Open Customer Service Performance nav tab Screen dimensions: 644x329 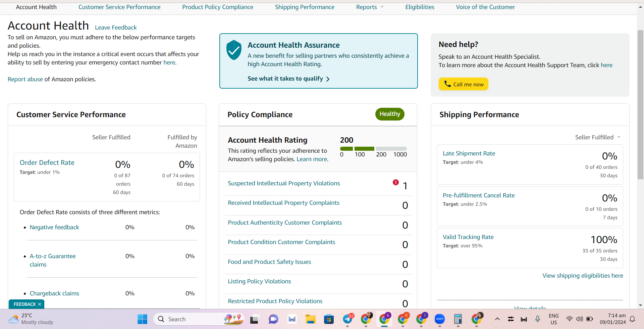(119, 7)
